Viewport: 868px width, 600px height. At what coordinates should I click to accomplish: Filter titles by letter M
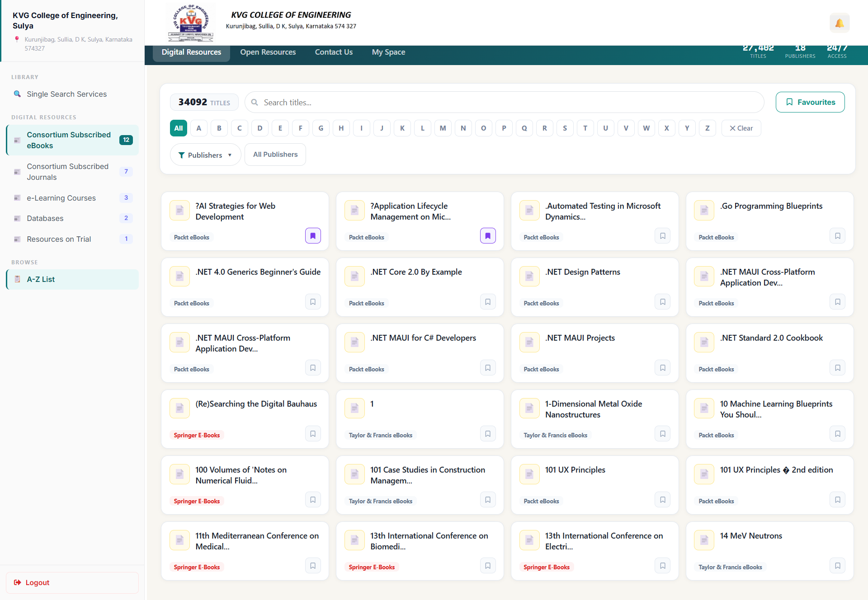tap(443, 128)
